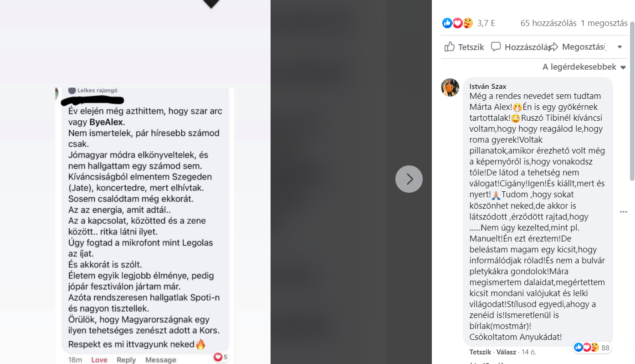
Task: Expand the share options caret
Action: 620,47
